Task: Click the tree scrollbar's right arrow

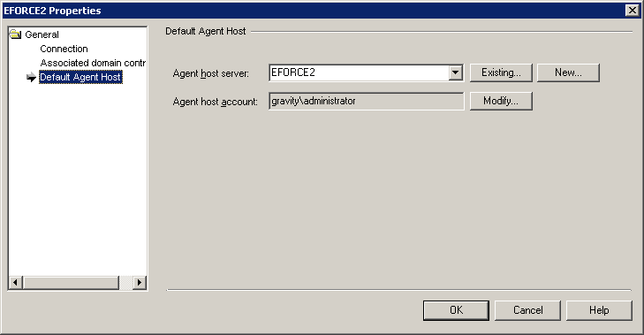Action: click(140, 283)
